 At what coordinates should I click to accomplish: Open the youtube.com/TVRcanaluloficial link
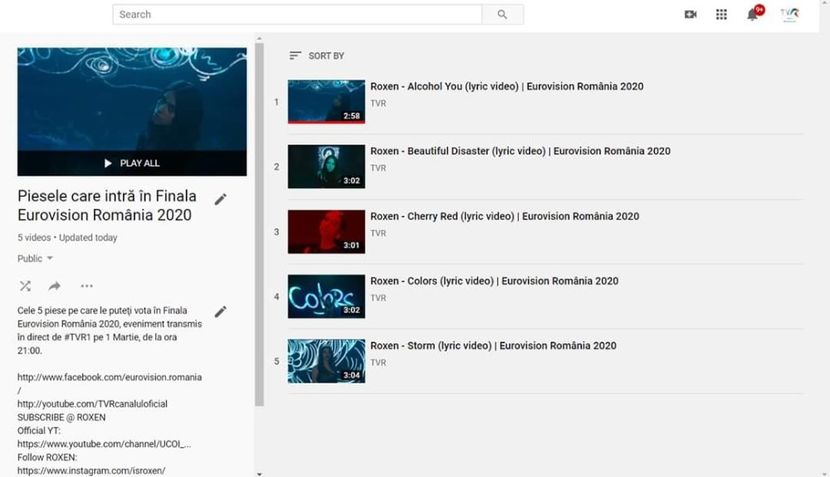[x=92, y=403]
